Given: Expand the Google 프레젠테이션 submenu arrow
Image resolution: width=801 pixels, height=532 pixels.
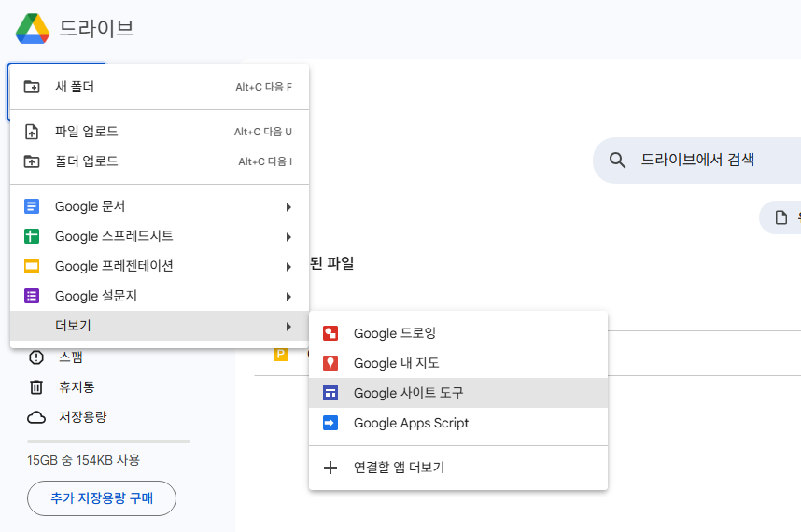Looking at the screenshot, I should [x=288, y=267].
